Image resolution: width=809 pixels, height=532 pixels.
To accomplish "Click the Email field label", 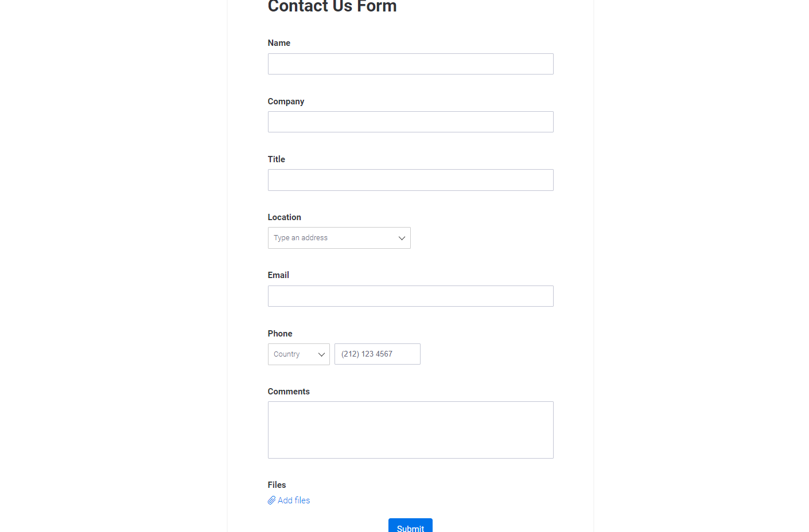I will point(278,275).
